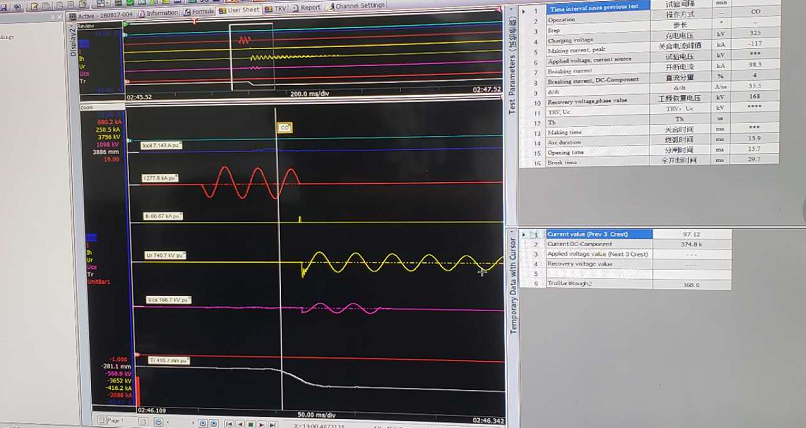The width and height of the screenshot is (806, 428).
Task: Click the white zoom window in the Review overview
Action: pyautogui.click(x=250, y=55)
